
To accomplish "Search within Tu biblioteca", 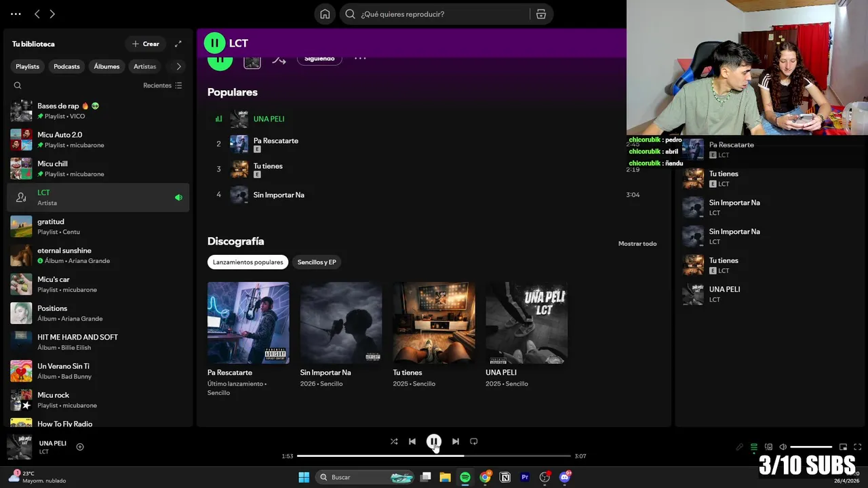I will tap(18, 85).
